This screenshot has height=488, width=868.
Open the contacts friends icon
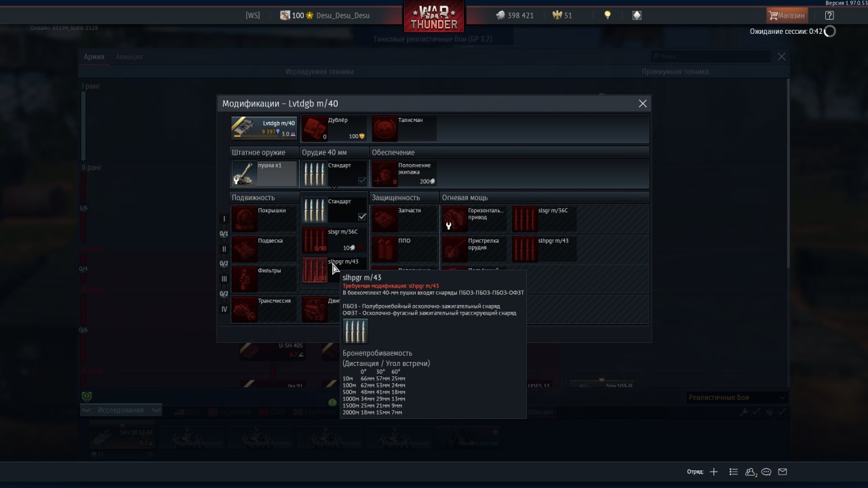point(751,472)
